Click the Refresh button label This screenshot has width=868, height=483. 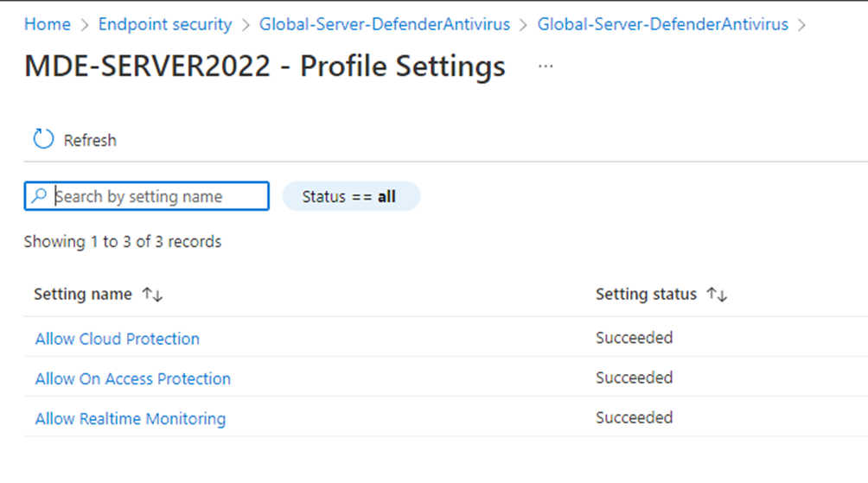tap(90, 141)
